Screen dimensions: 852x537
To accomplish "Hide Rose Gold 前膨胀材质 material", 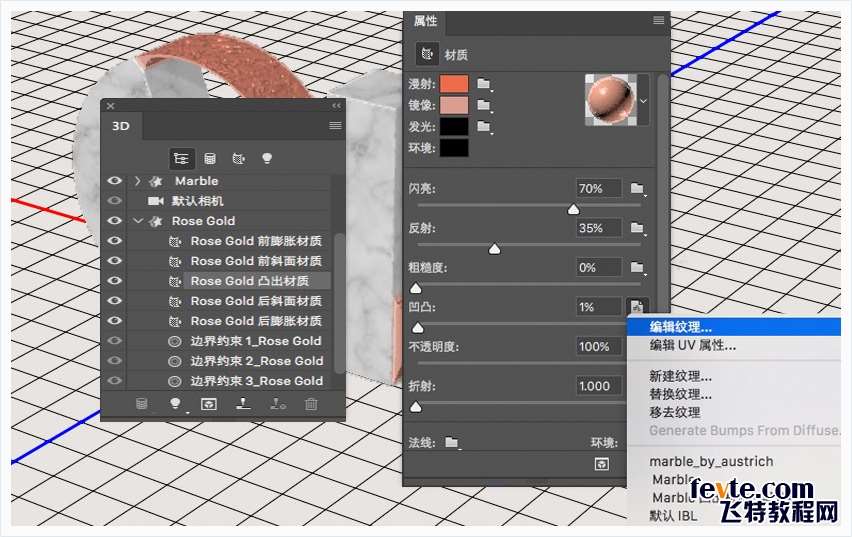I will pyautogui.click(x=115, y=241).
